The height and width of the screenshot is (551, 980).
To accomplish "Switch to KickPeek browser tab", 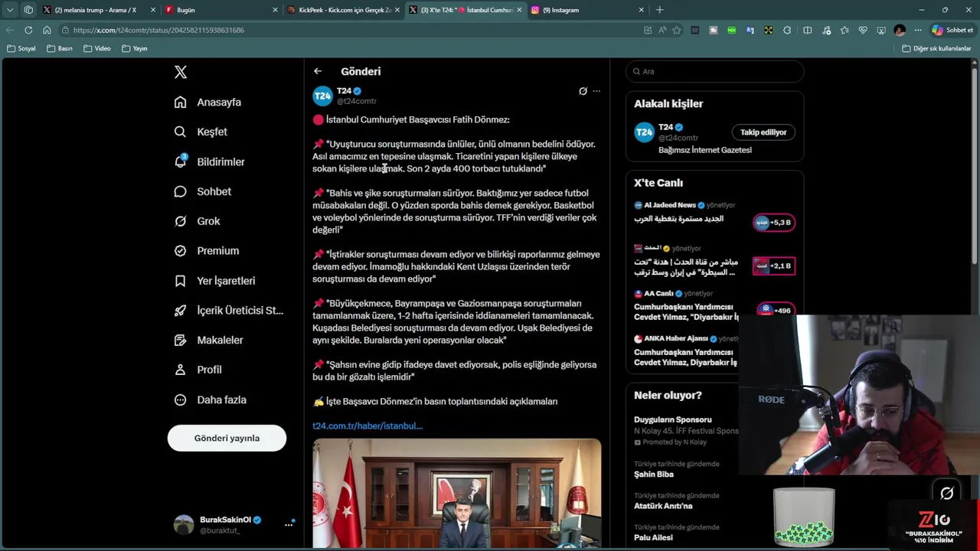I will point(345,10).
